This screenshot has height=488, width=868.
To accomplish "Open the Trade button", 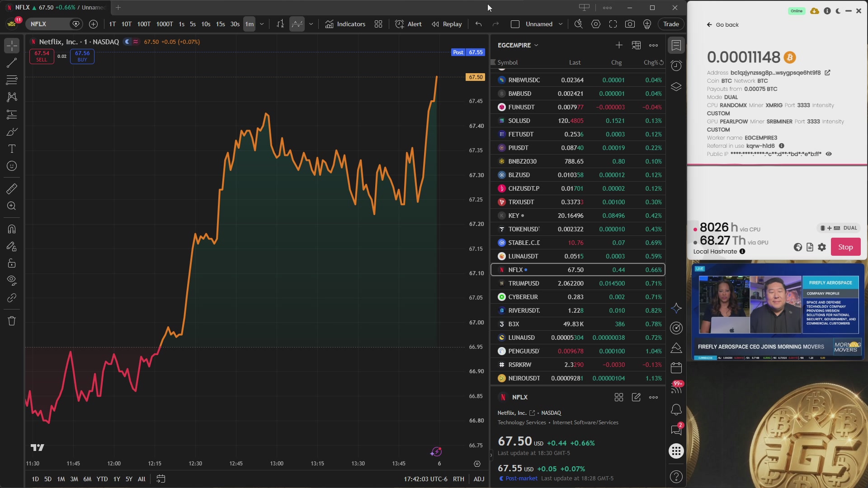I will pyautogui.click(x=671, y=24).
